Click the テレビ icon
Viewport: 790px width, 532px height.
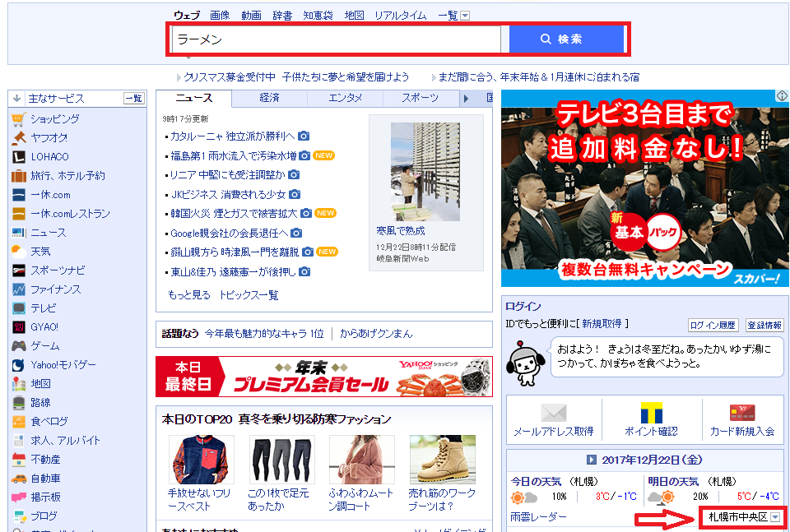pyautogui.click(x=18, y=308)
